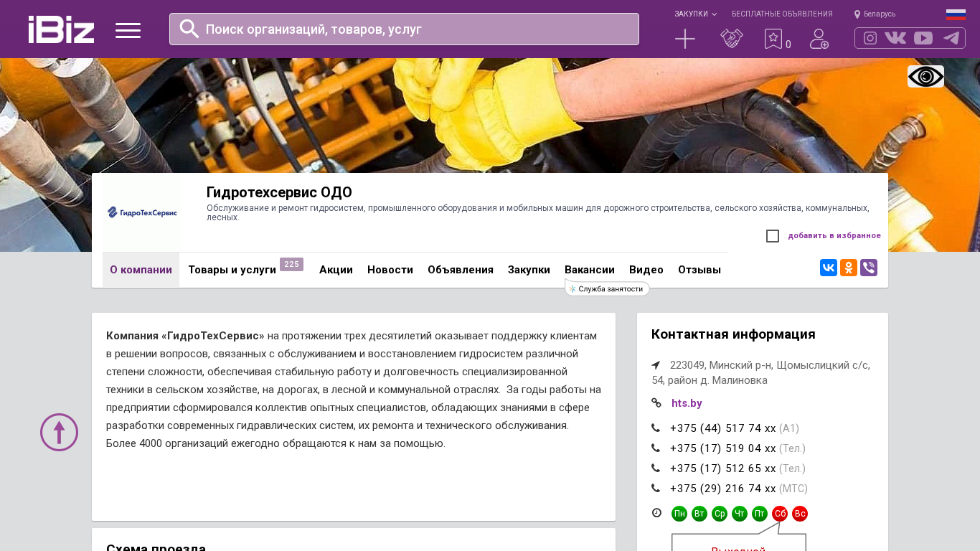Viewport: 980px width, 551px height.
Task: Share to Odnoklassniki orange icon
Action: [849, 268]
